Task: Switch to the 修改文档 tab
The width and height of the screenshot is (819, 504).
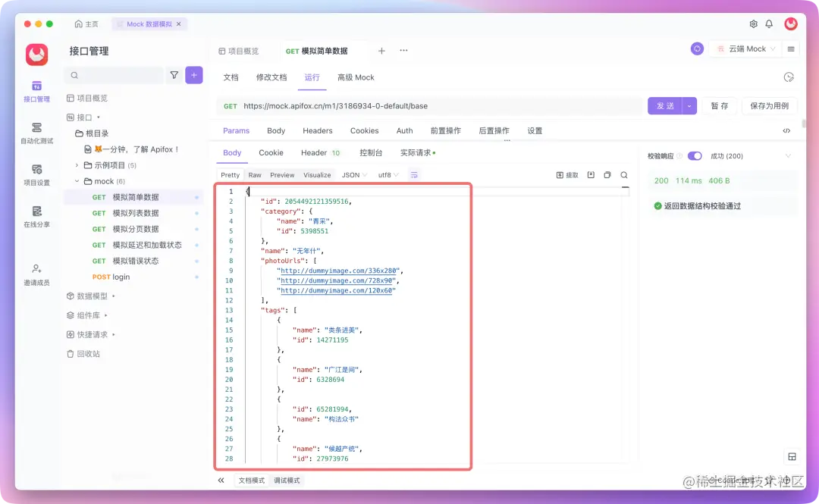Action: (271, 77)
